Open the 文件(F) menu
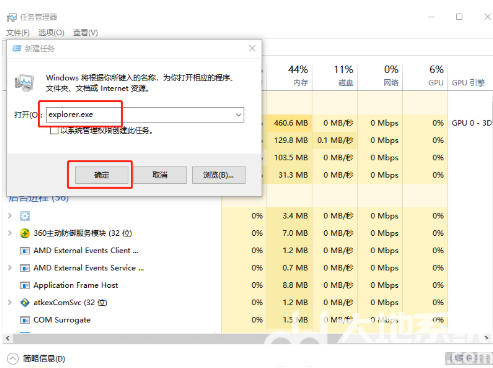 18,33
